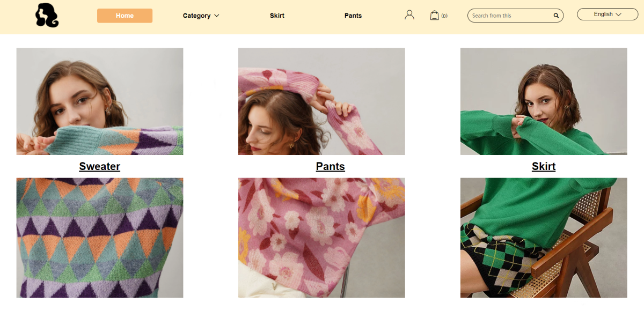Viewport: 644px width, 325px height.
Task: Select the pink floral sweater raised-arms photo
Action: pyautogui.click(x=321, y=101)
